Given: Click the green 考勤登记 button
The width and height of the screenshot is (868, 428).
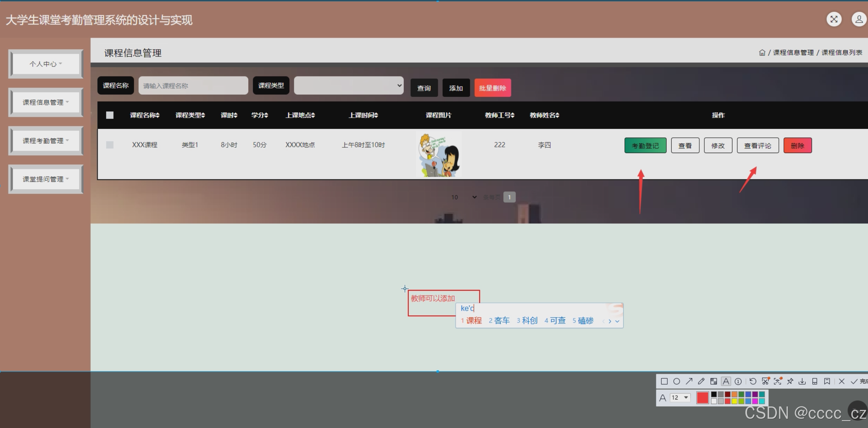Looking at the screenshot, I should 645,145.
